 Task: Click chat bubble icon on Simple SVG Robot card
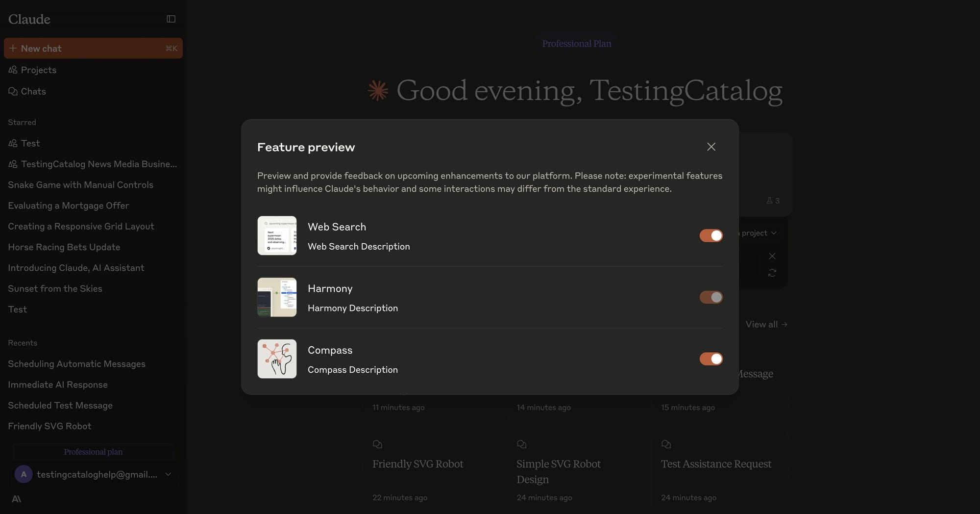pos(522,444)
